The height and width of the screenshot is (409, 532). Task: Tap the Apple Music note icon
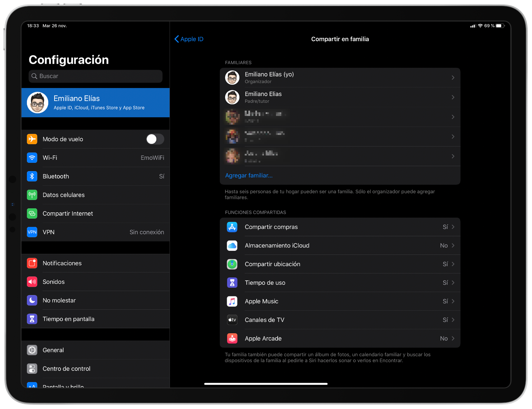(x=232, y=301)
